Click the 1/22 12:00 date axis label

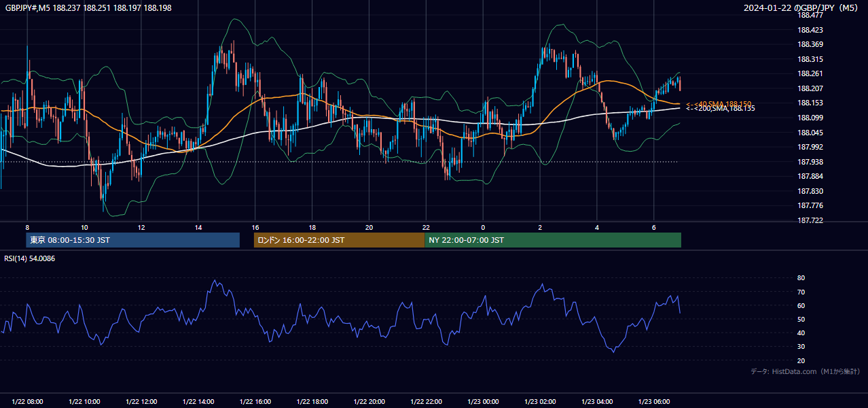point(141,402)
